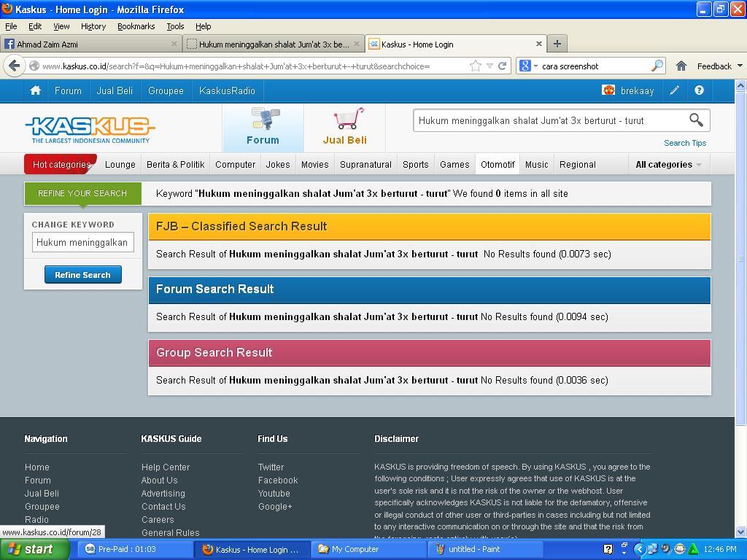Click the Hot categories label

[x=61, y=165]
